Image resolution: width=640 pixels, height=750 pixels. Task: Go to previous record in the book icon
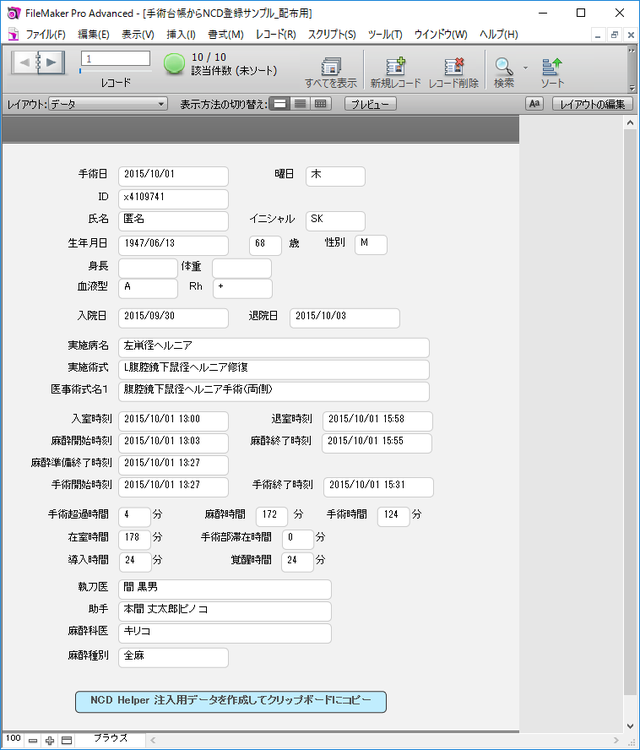coord(24,62)
